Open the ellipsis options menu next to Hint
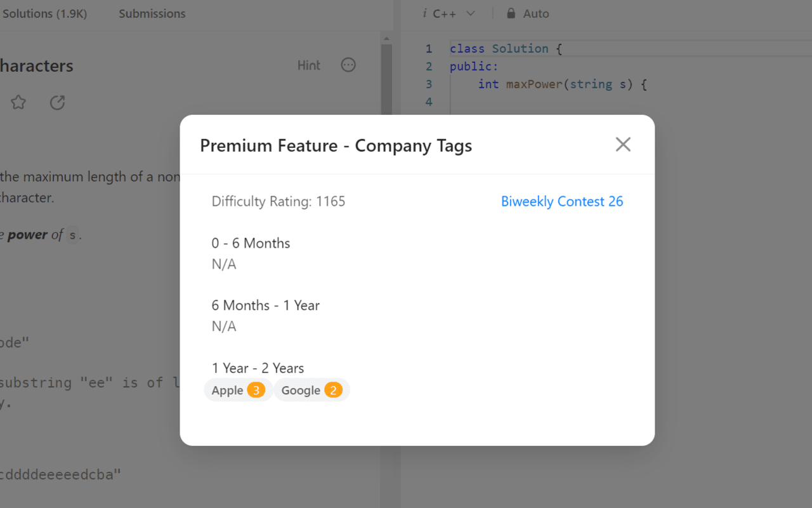Viewport: 812px width, 508px height. [x=348, y=65]
